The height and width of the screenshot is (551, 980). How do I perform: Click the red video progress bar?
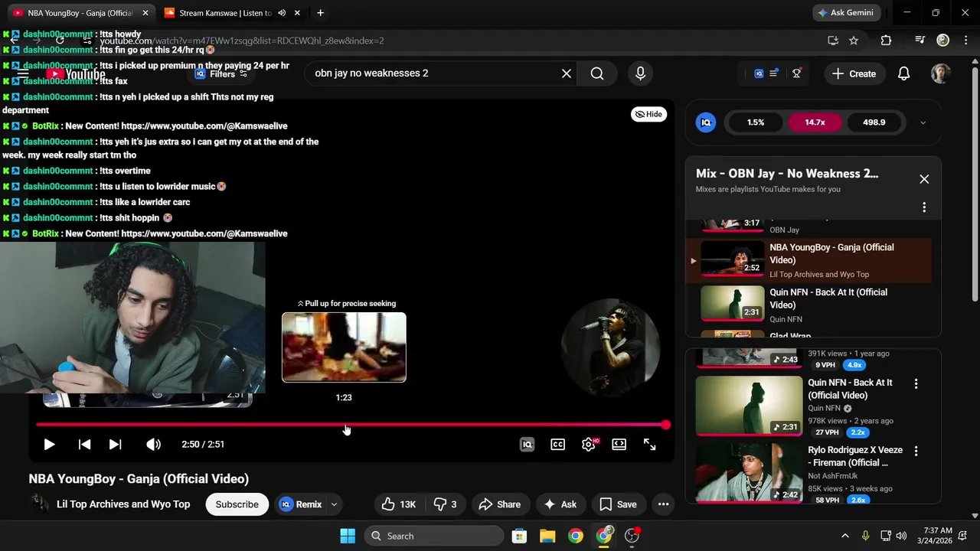coord(351,424)
